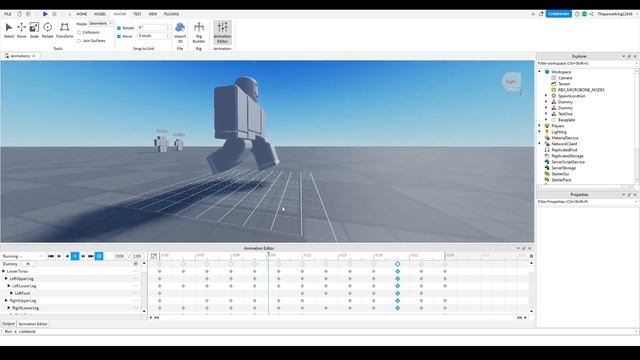
Task: Switch to the MODEL ribbon tab
Action: pyautogui.click(x=100, y=14)
